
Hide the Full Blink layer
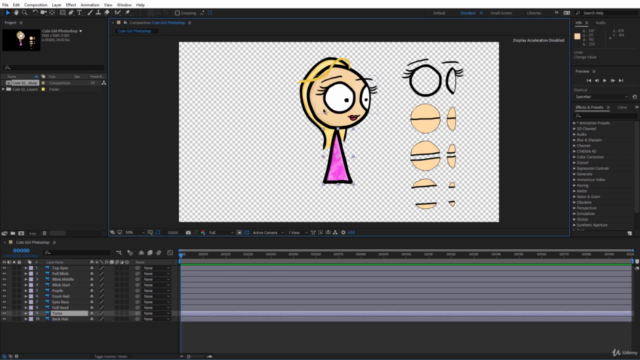point(4,274)
